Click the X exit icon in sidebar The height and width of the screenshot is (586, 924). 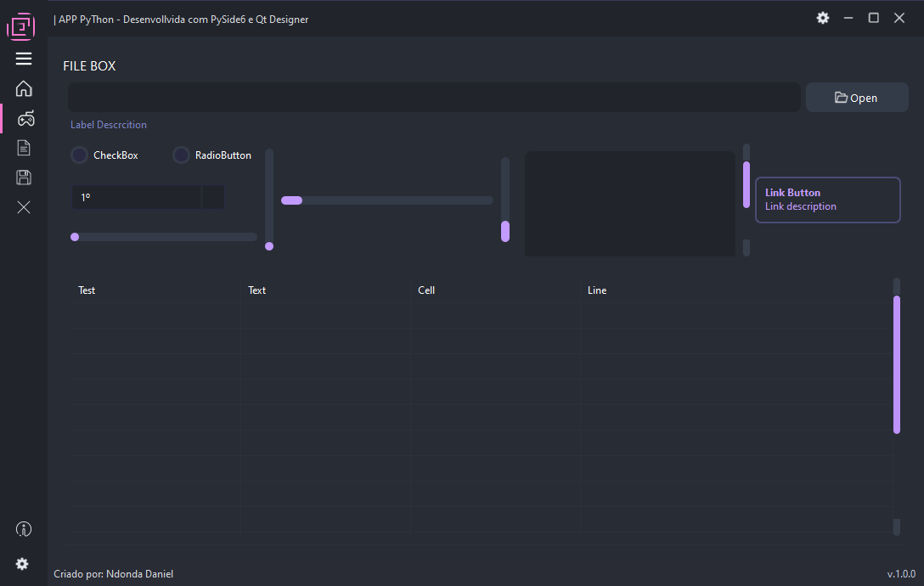click(24, 207)
